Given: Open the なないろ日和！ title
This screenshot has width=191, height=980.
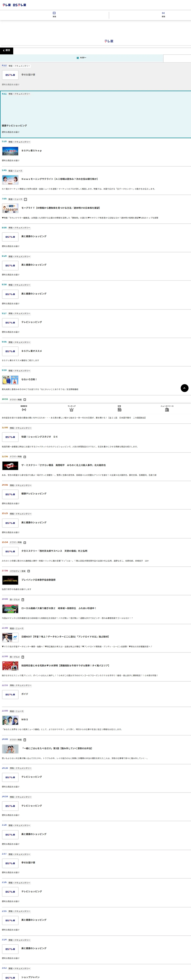Looking at the screenshot, I should 29,379.
